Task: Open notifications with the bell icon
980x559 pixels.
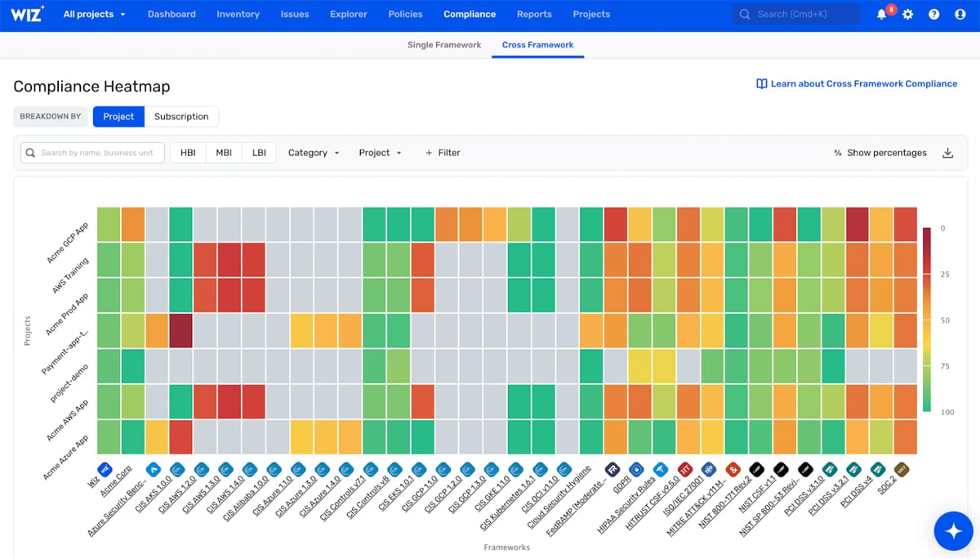Action: click(x=882, y=14)
